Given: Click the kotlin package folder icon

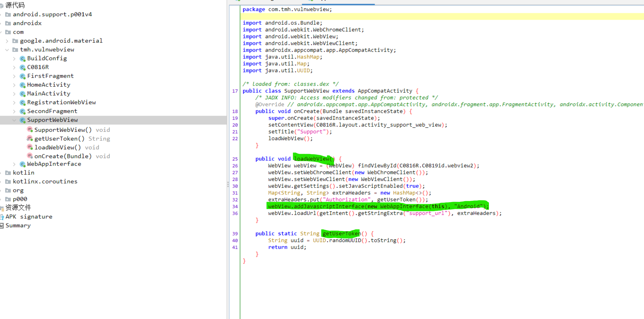Looking at the screenshot, I should point(8,173).
